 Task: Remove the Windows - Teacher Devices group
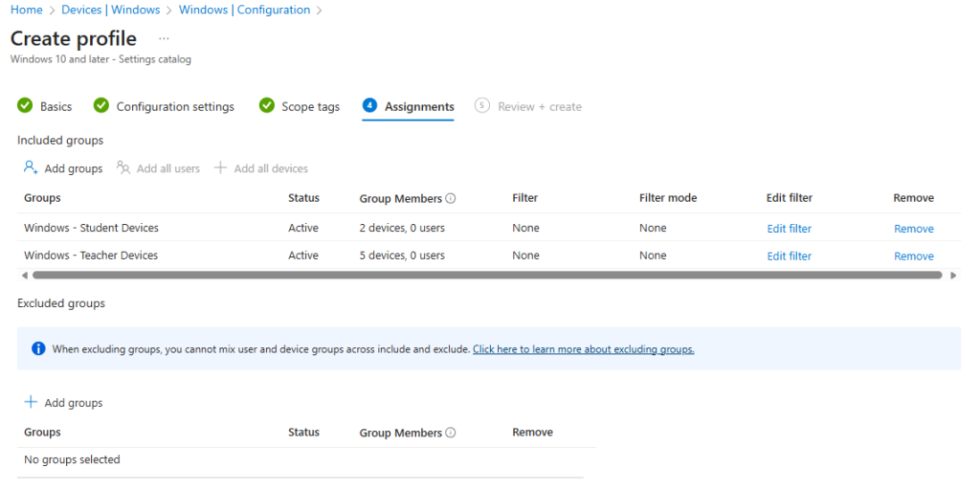(913, 256)
